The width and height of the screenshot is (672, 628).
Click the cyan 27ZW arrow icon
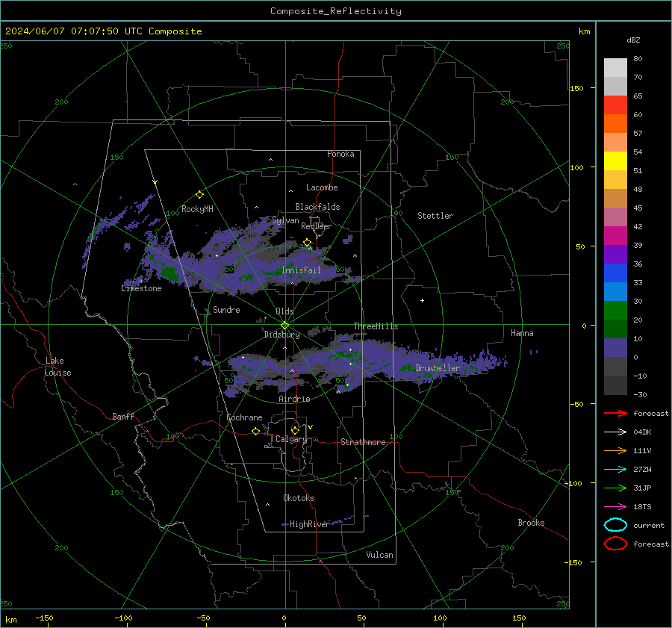tap(615, 470)
